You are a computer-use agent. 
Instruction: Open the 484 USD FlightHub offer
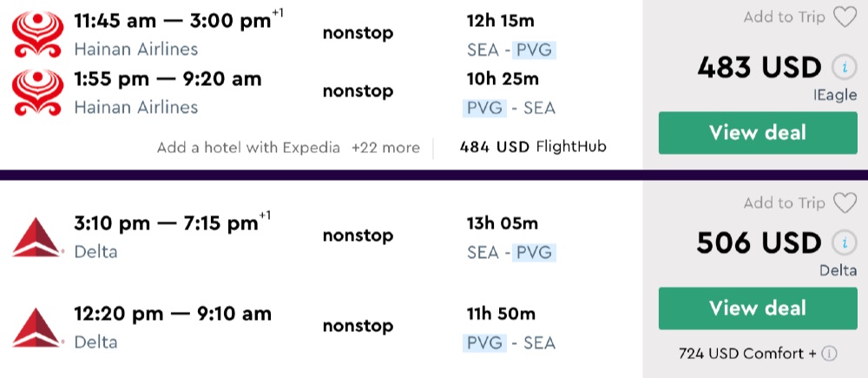tap(532, 148)
